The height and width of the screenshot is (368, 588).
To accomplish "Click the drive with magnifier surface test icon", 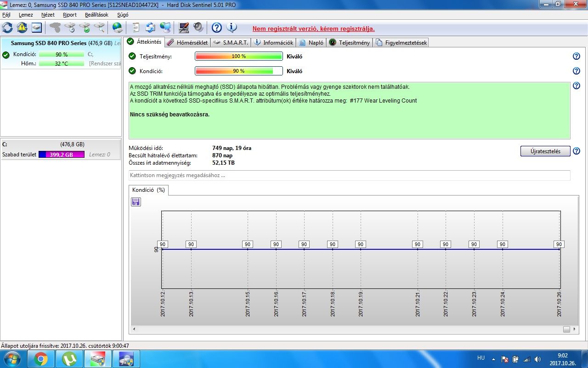I will pyautogui.click(x=99, y=28).
